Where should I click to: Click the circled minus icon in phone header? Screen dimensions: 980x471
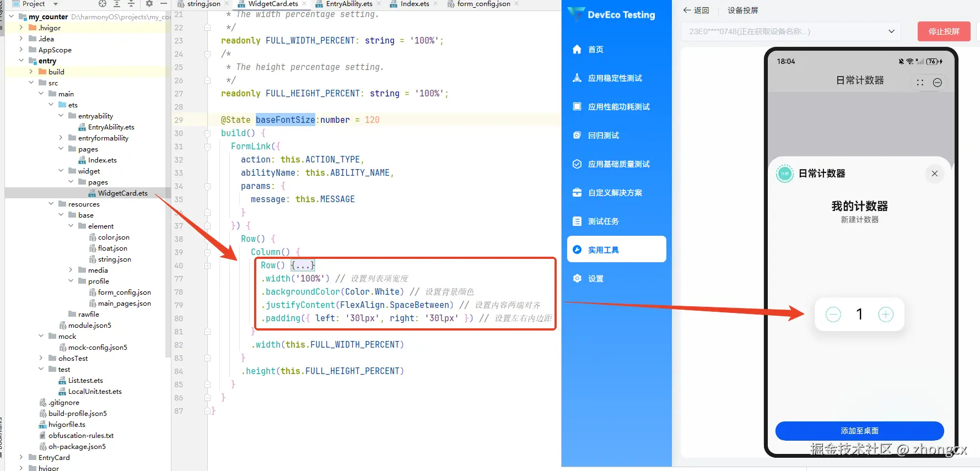pyautogui.click(x=937, y=83)
